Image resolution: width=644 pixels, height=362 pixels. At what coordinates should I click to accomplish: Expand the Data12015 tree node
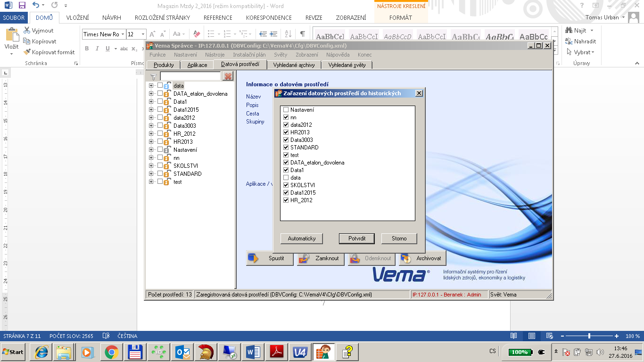point(151,109)
